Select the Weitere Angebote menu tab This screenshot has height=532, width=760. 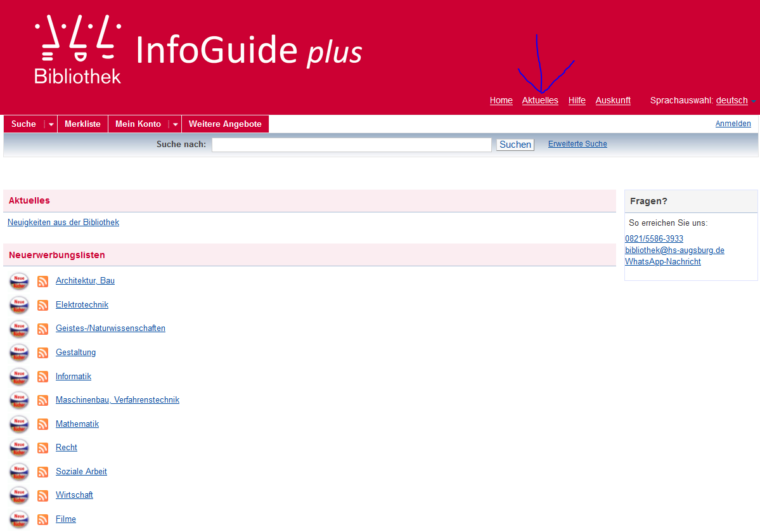[x=225, y=124]
